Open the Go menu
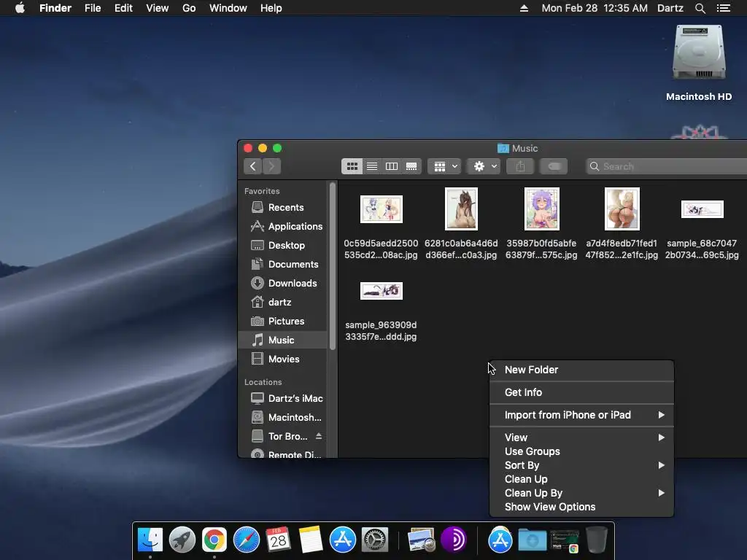 [x=189, y=8]
